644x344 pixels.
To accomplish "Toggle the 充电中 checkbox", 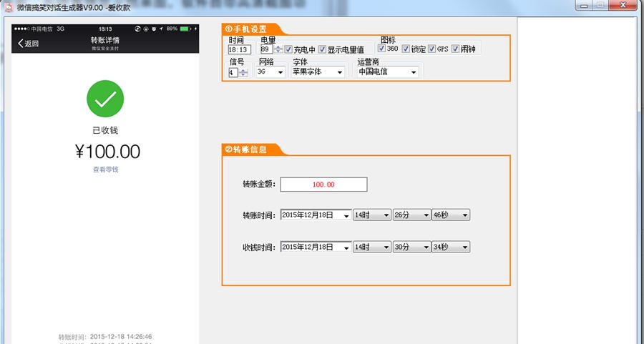I will (288, 49).
